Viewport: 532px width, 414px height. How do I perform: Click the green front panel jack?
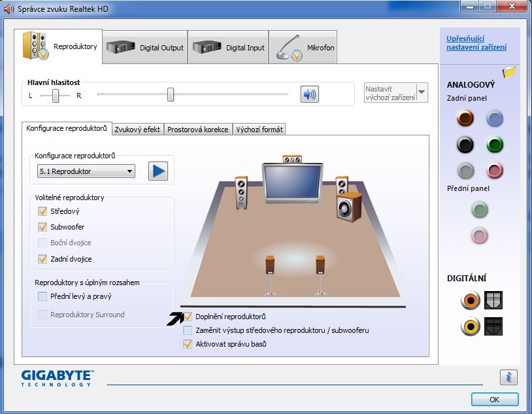click(x=480, y=209)
